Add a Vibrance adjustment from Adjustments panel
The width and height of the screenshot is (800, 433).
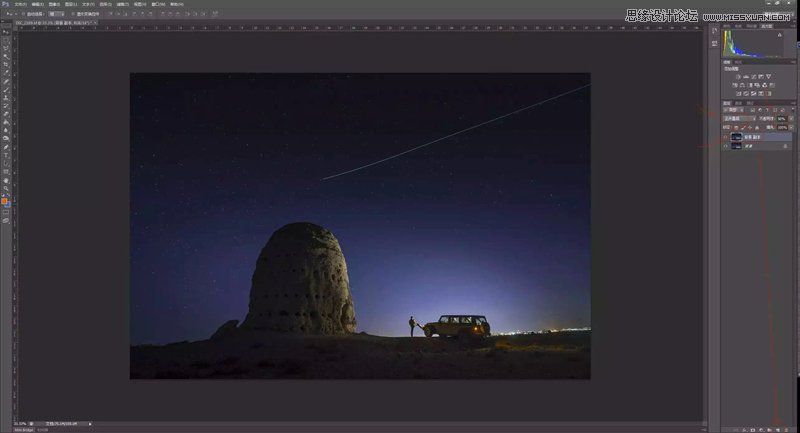point(768,77)
